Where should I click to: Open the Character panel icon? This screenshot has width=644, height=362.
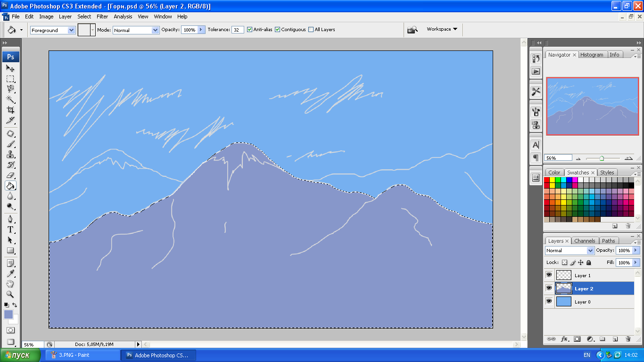pyautogui.click(x=536, y=145)
